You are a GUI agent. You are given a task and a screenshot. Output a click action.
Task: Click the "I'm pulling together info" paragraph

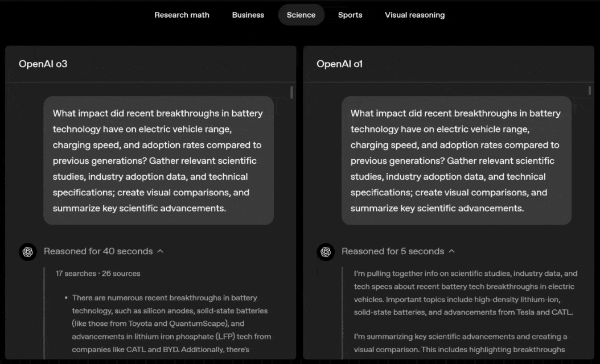click(465, 293)
